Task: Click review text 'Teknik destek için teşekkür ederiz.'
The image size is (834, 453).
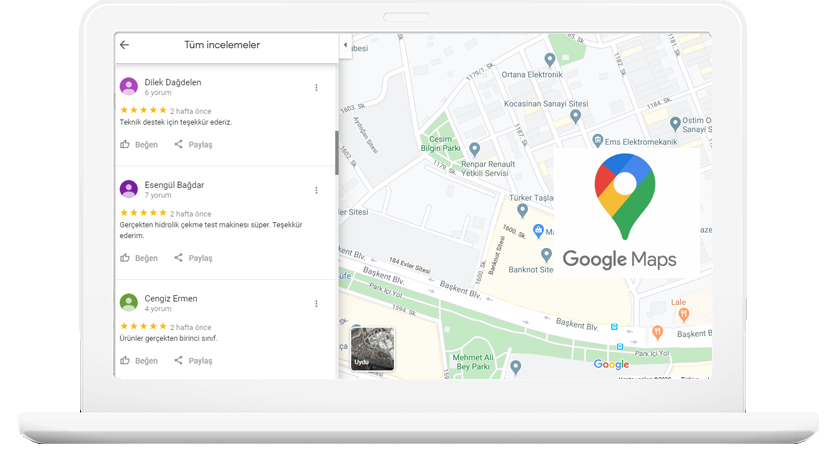Action: (176, 122)
